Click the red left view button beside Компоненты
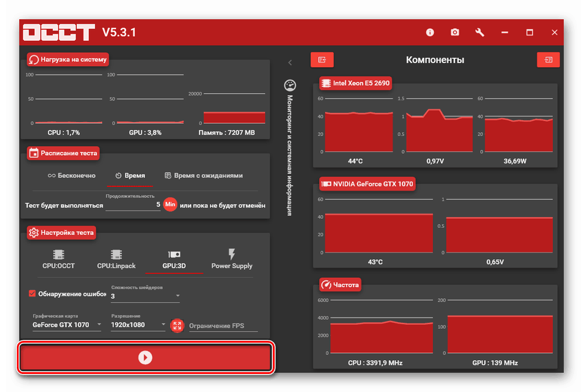583x392 pixels. pos(322,60)
